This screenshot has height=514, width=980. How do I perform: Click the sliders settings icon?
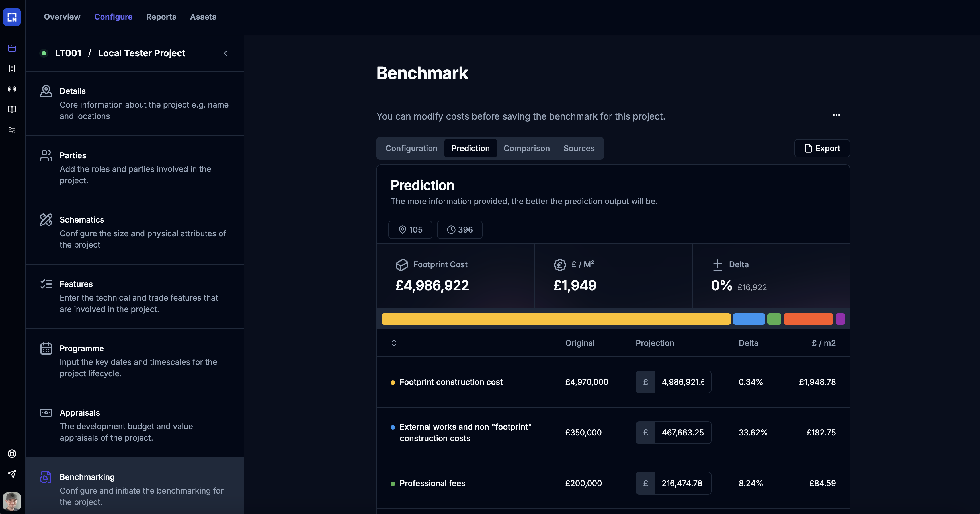12,130
